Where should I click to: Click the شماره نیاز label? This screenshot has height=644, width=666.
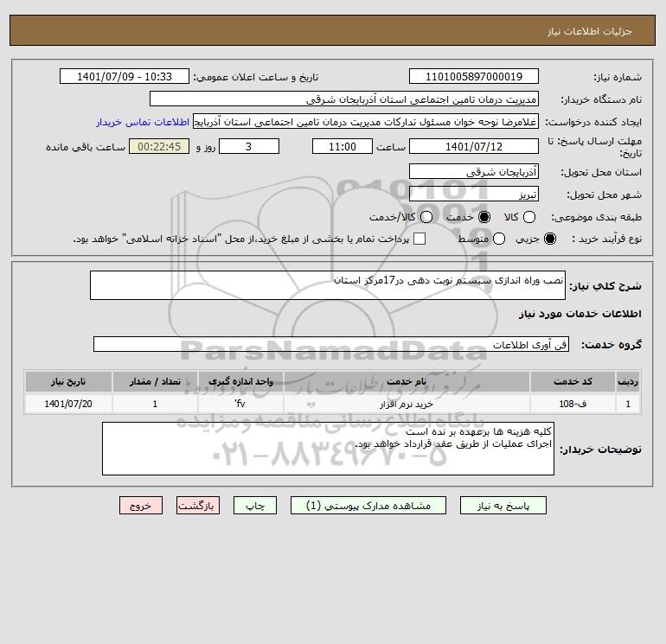coord(618,77)
